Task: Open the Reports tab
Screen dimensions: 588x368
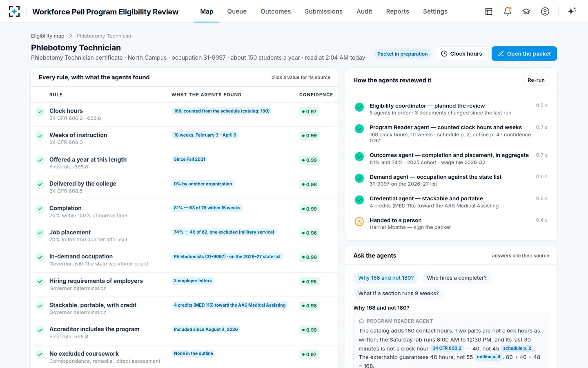Action: click(x=398, y=11)
